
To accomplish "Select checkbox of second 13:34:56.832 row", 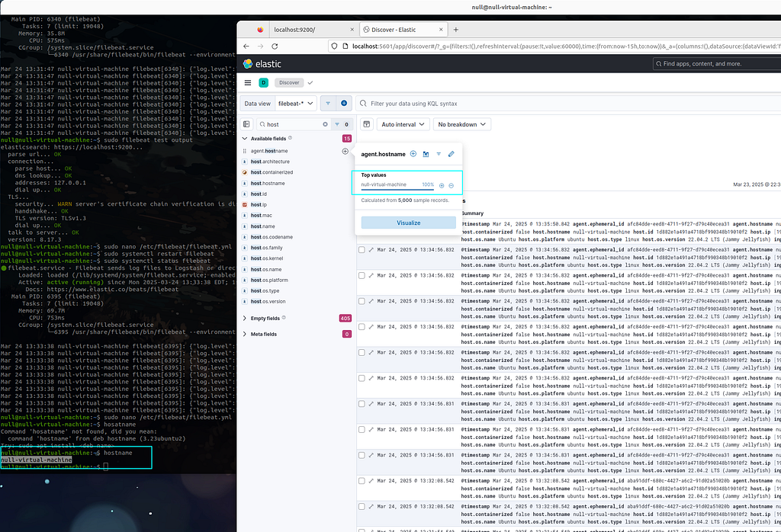I will coord(362,275).
